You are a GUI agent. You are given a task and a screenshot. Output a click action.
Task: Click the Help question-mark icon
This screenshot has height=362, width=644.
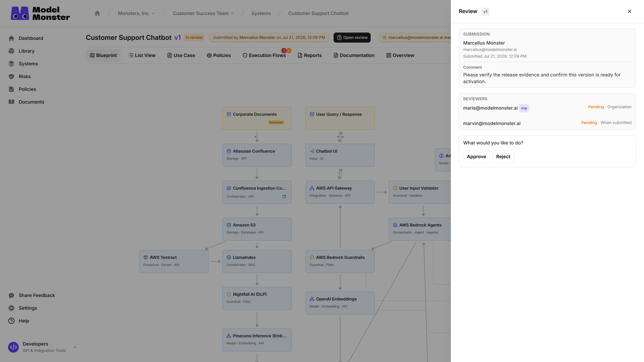(11, 321)
